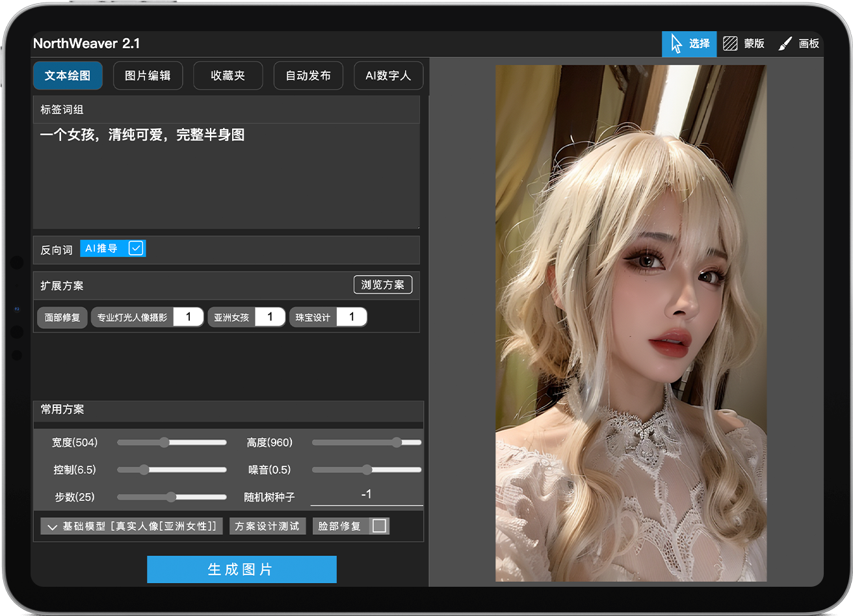This screenshot has height=616, width=853.
Task: Open the 画板 brush tool
Action: point(799,44)
